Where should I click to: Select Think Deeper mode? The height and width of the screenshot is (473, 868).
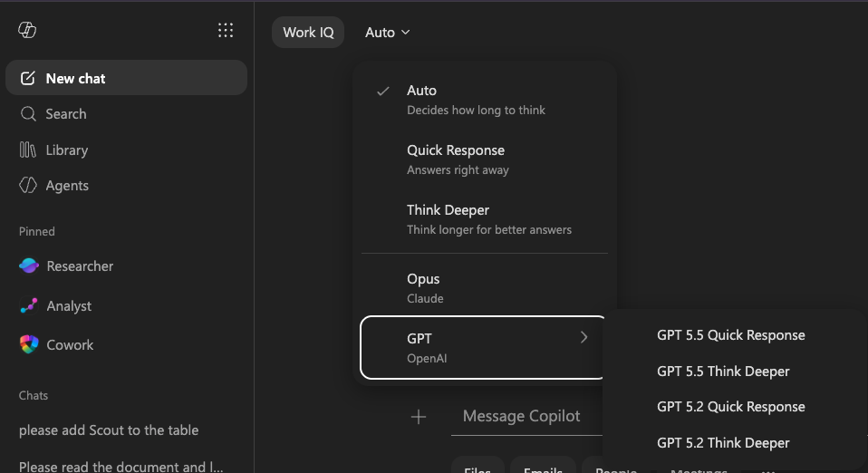[485, 219]
